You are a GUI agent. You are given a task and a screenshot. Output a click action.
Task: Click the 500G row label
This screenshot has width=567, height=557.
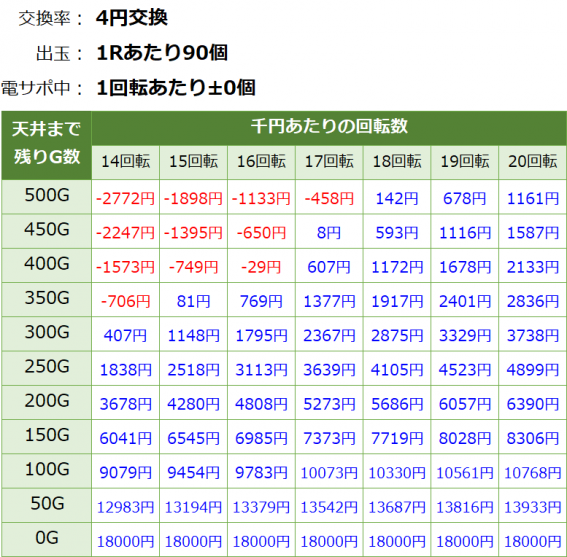[46, 196]
